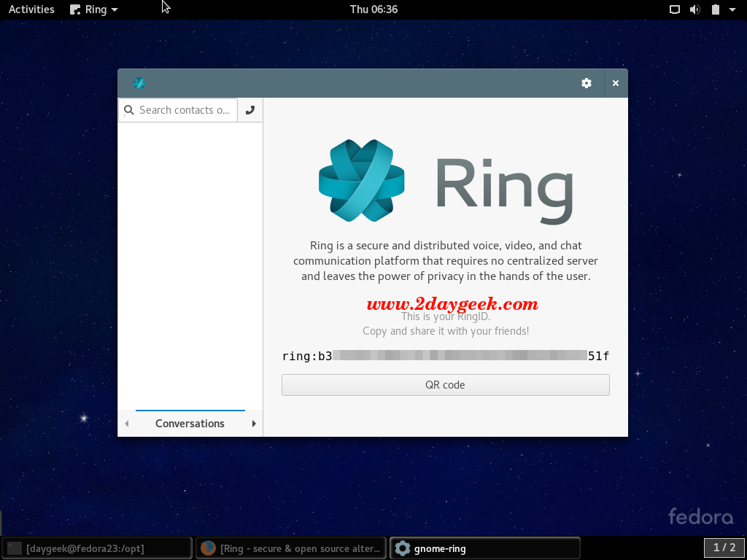Viewport: 747px width, 560px height.
Task: Go to next tab with right arrow
Action: (254, 424)
